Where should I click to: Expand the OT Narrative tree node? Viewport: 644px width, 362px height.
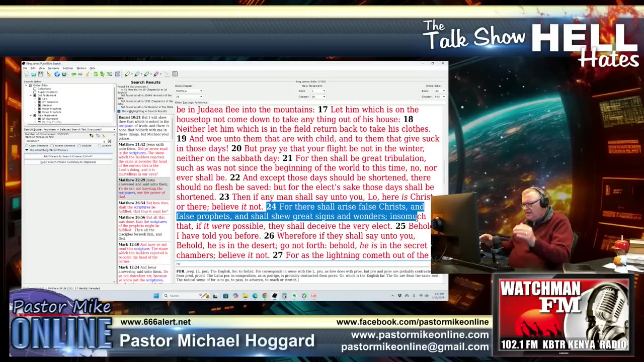click(35, 102)
